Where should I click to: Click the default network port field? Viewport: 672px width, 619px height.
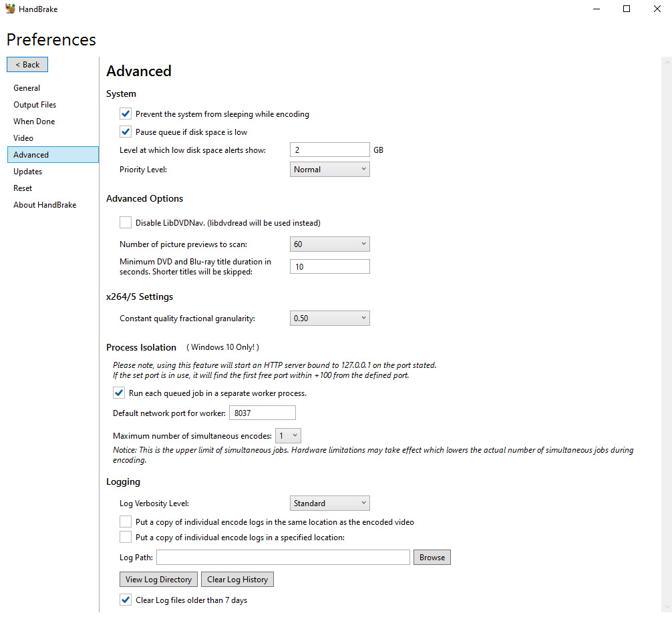pos(263,413)
